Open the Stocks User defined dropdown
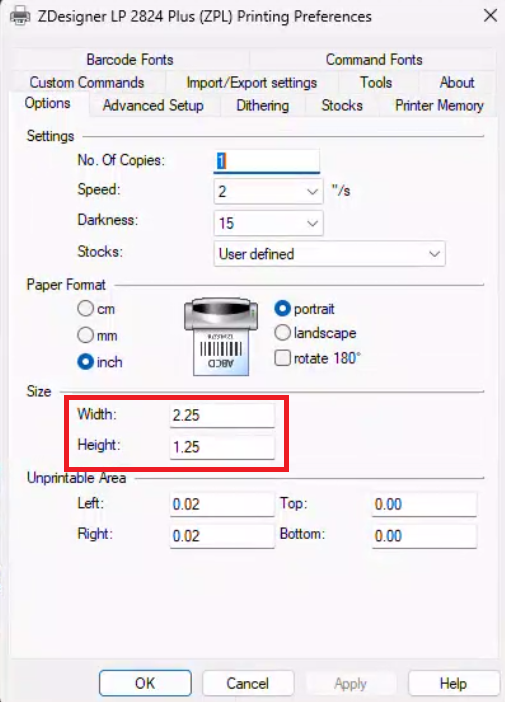The image size is (505, 702). 330,254
